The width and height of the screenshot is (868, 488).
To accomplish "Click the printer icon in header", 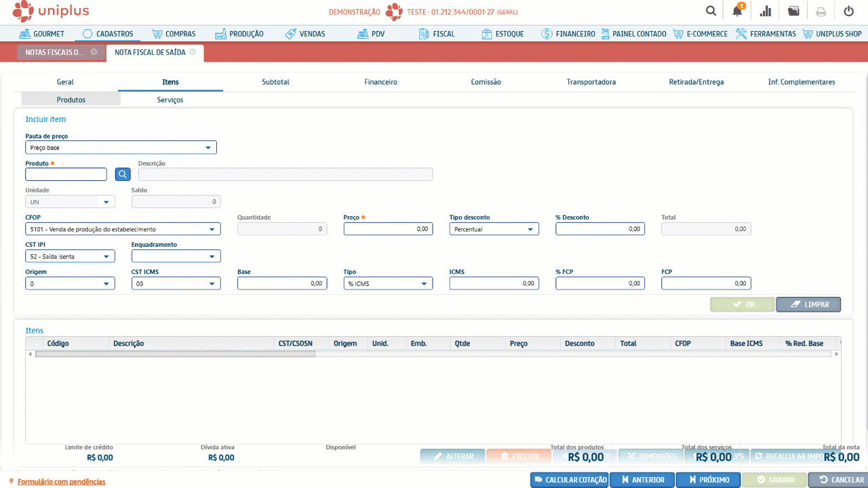I will tap(821, 11).
